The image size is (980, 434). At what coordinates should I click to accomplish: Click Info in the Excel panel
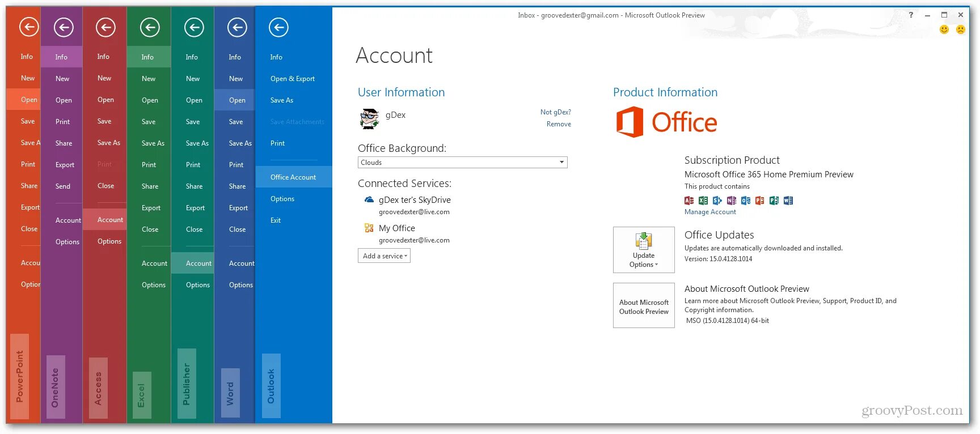point(149,57)
